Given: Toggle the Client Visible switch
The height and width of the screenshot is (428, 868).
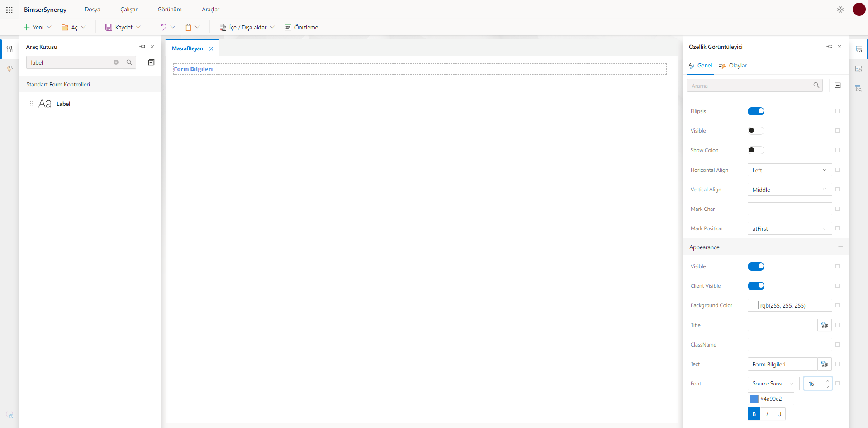Looking at the screenshot, I should tap(756, 286).
